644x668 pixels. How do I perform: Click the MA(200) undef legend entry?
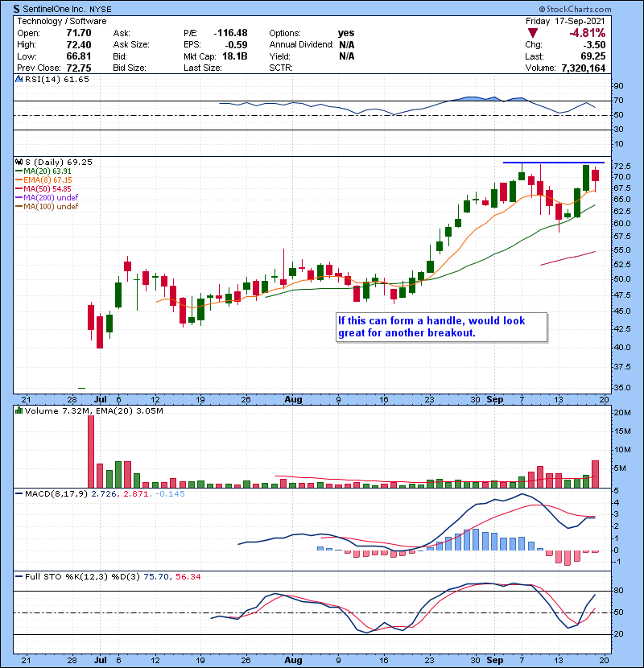pos(52,198)
